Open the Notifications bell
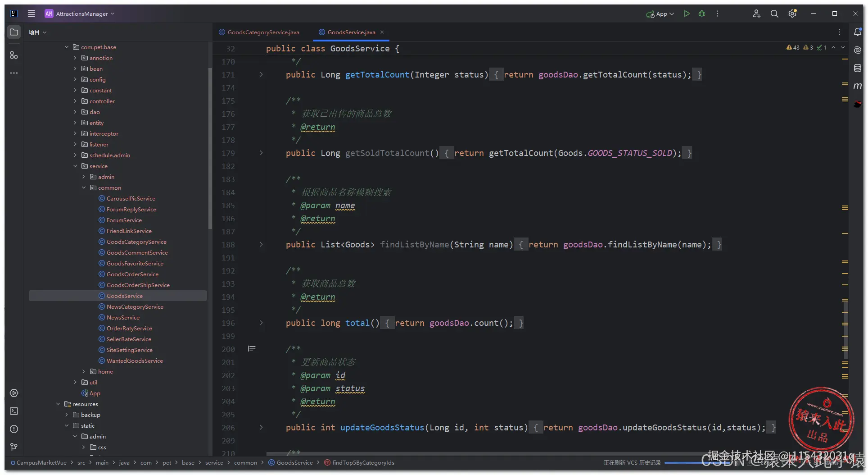This screenshot has width=868, height=475. coord(858,32)
